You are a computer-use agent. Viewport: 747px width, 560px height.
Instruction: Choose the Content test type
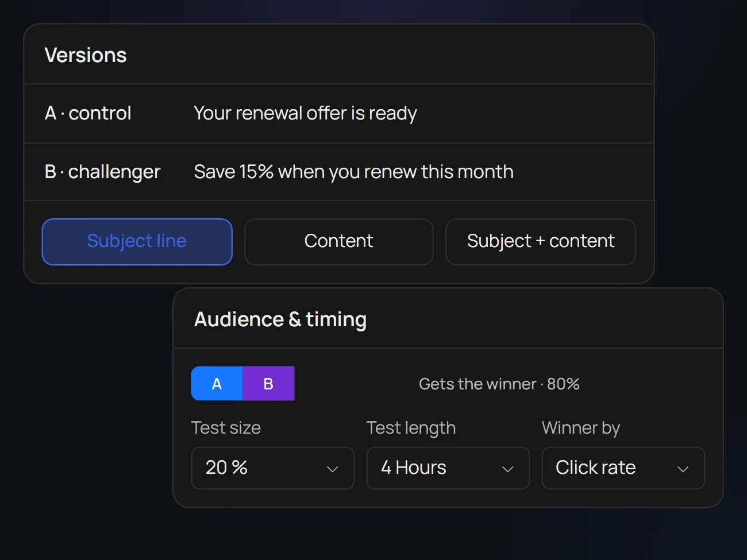tap(338, 242)
